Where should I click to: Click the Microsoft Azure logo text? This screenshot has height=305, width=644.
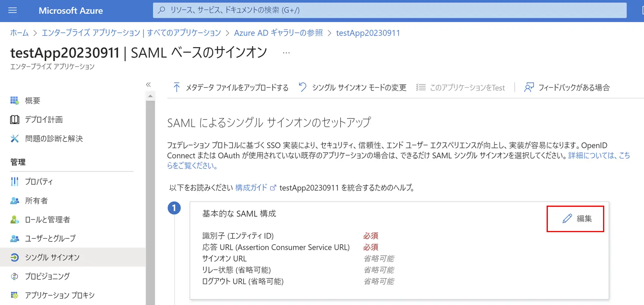point(70,11)
